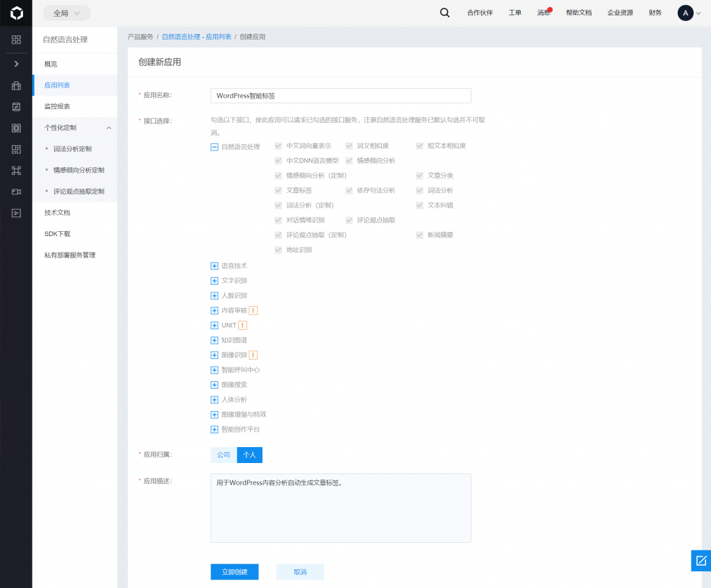Click the briefcase icon in dark sidebar
This screenshot has width=711, height=588.
click(x=16, y=86)
